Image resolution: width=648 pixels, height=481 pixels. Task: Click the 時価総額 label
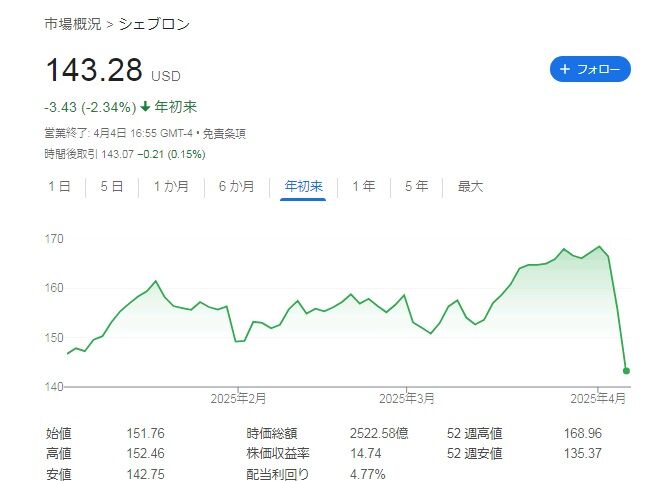coord(272,433)
